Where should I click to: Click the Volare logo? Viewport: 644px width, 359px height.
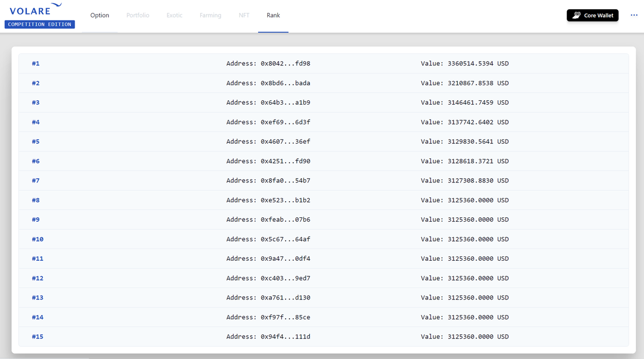point(35,10)
